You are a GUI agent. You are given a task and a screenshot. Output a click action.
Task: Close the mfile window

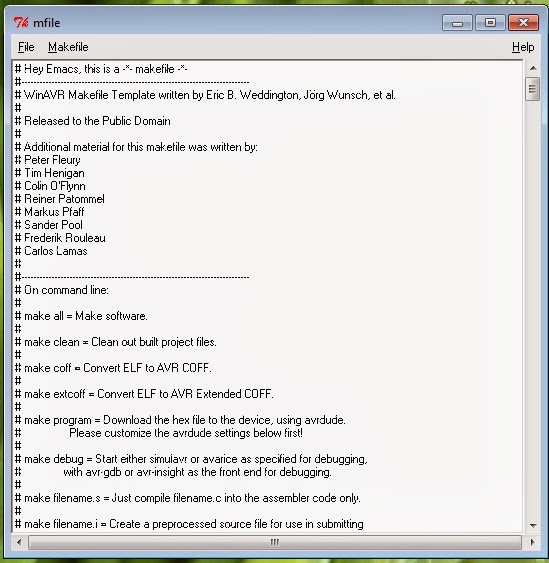point(523,23)
